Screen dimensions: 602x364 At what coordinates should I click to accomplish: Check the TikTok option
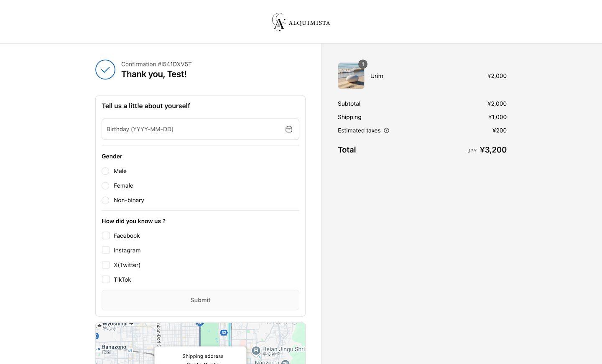(106, 280)
